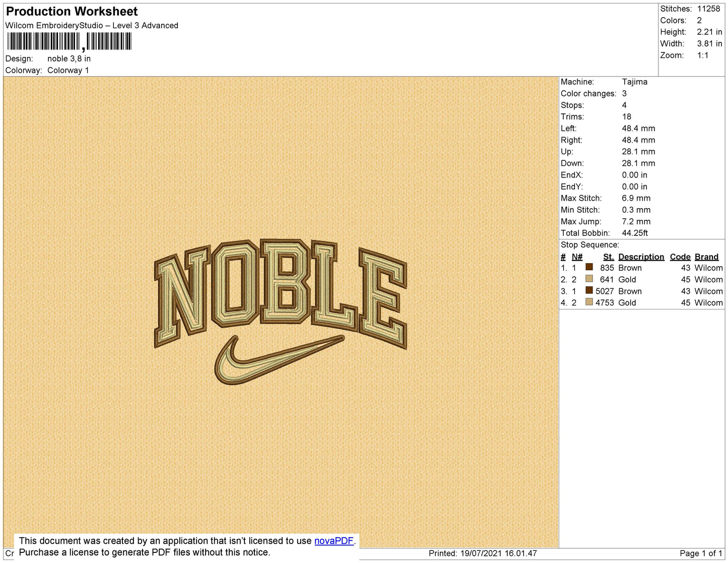Select the Brown swatch in sequence row 1
Viewport: 728px width, 563px height.
coord(589,267)
